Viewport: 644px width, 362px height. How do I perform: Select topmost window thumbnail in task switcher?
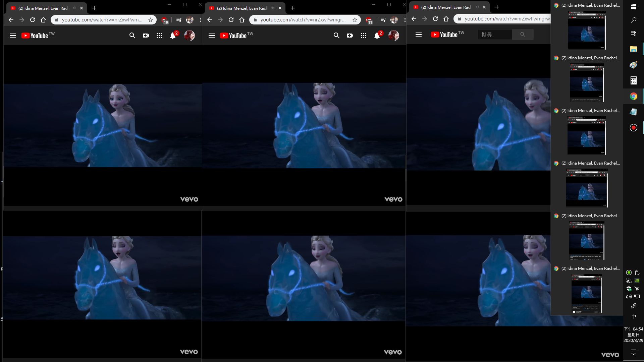click(587, 30)
